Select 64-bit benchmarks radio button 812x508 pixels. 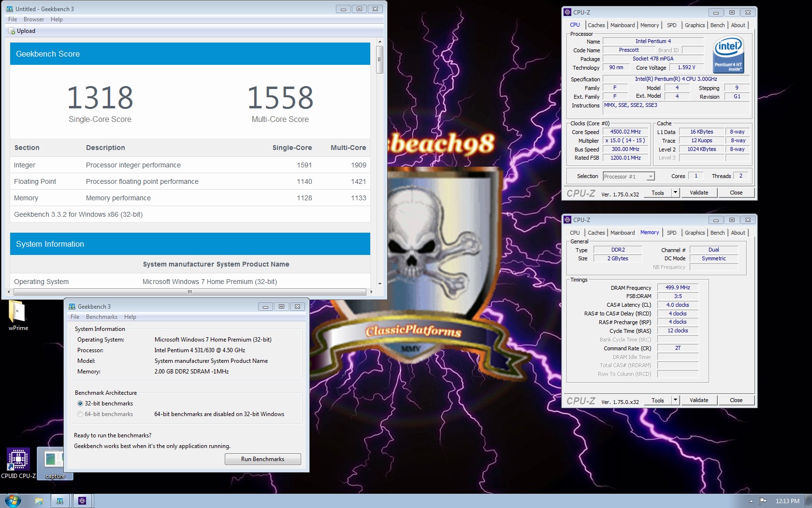click(80, 414)
